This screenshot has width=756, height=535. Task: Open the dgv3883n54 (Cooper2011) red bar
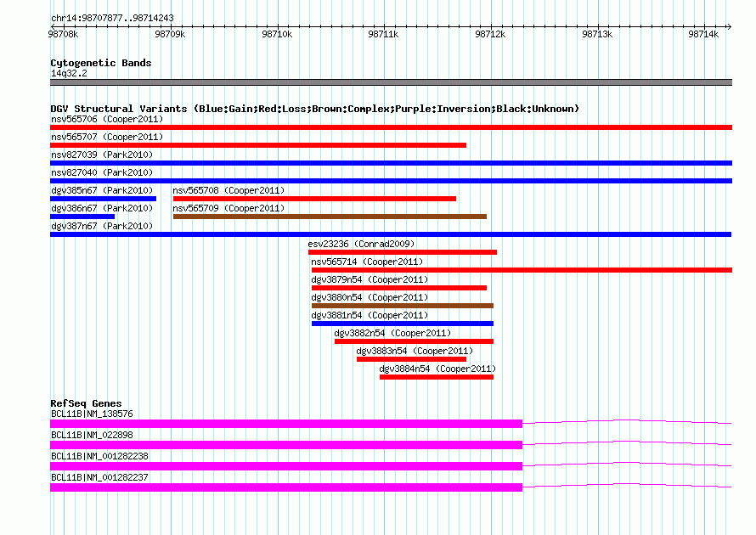point(412,359)
